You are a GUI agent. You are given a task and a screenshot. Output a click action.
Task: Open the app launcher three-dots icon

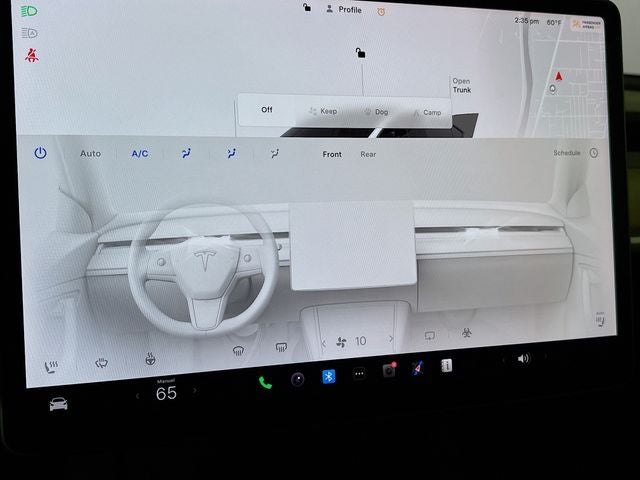tap(359, 373)
